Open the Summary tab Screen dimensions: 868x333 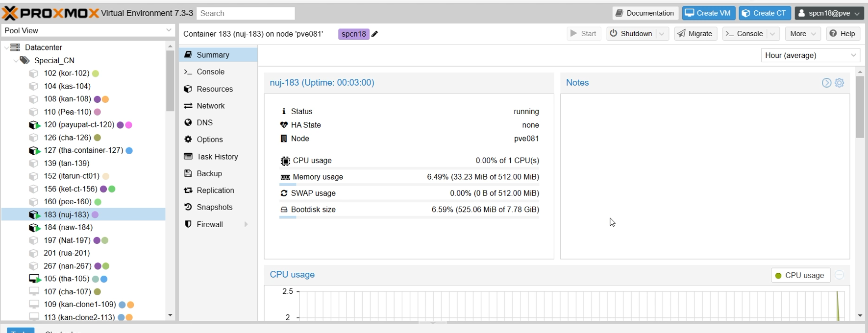[x=218, y=55]
